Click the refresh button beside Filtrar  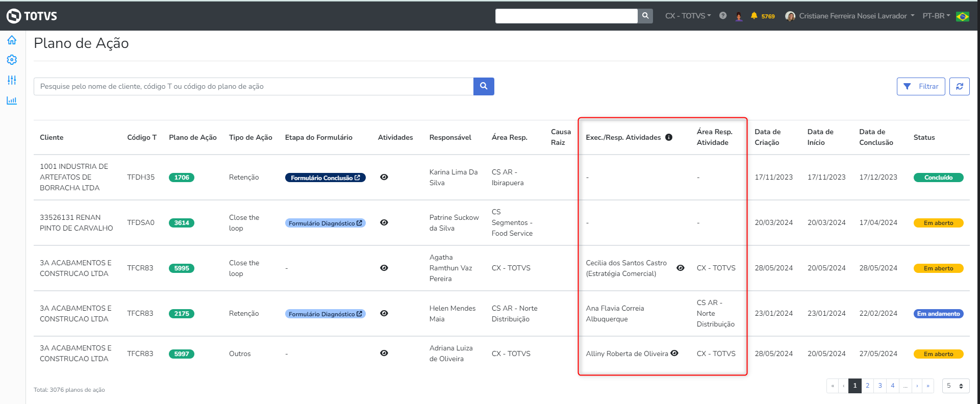[959, 87]
